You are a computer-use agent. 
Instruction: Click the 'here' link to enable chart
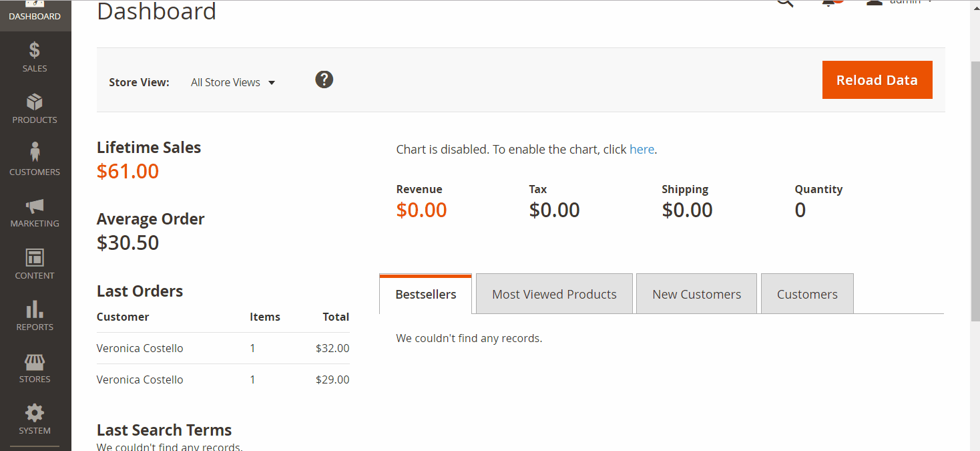[x=642, y=150]
